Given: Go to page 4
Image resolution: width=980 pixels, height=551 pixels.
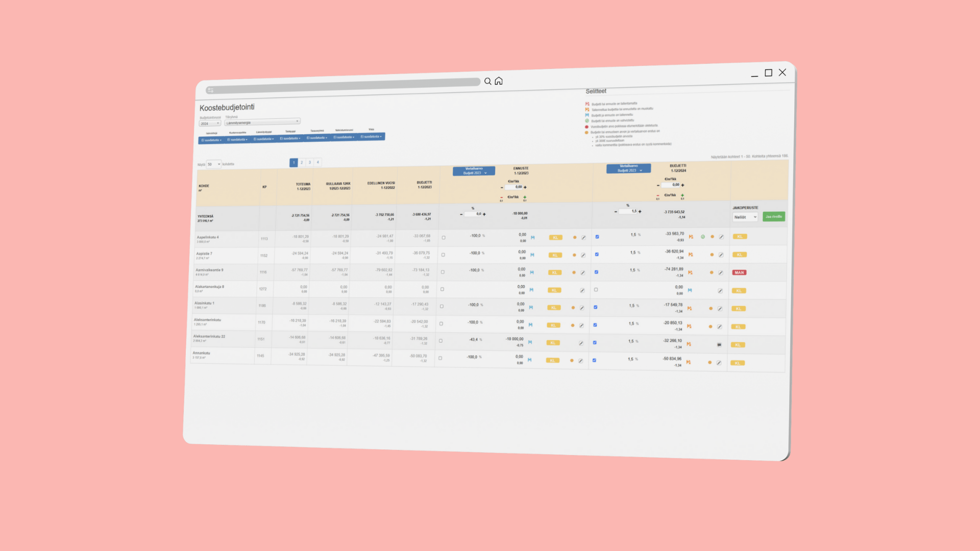Looking at the screenshot, I should click(x=317, y=162).
